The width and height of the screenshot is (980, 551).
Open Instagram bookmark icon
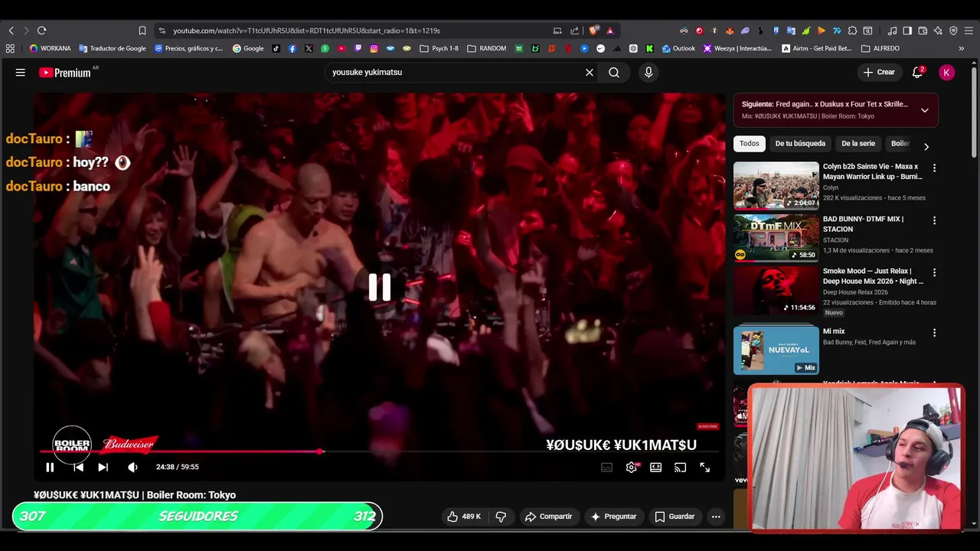coord(374,48)
